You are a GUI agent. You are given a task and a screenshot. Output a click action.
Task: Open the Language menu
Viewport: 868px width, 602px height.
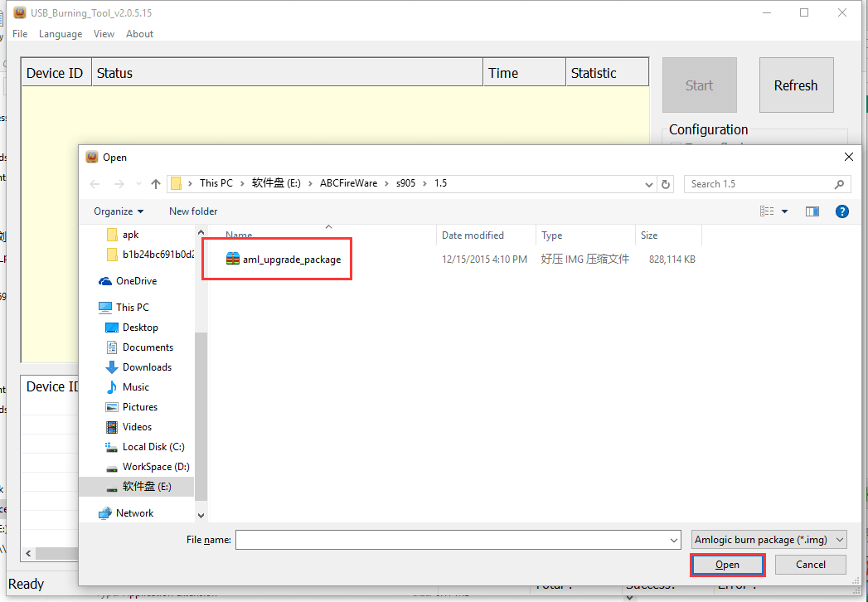coord(61,34)
